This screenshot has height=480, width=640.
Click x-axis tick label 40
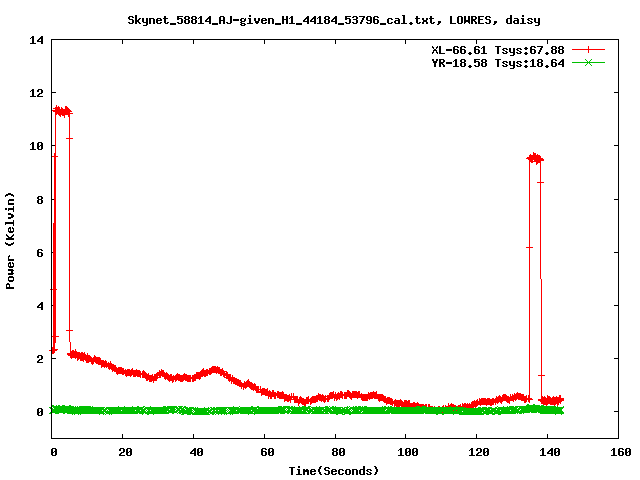[x=196, y=452]
